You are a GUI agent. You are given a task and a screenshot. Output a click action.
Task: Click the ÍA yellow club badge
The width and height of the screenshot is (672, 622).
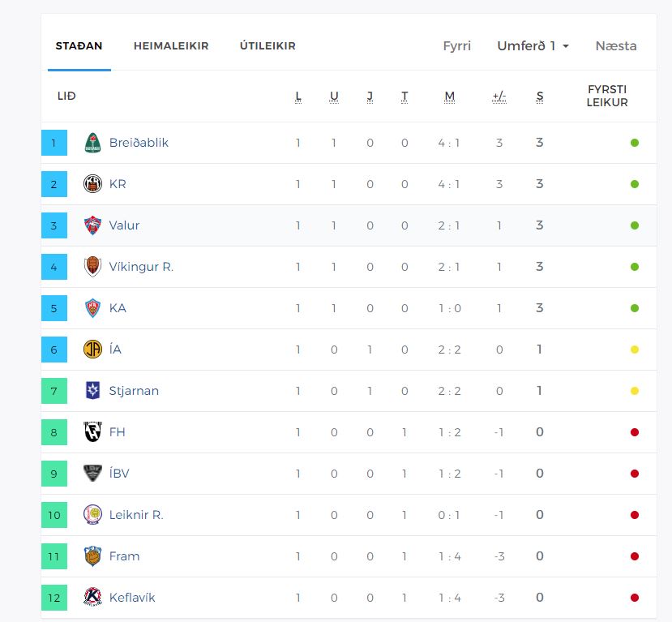[93, 350]
